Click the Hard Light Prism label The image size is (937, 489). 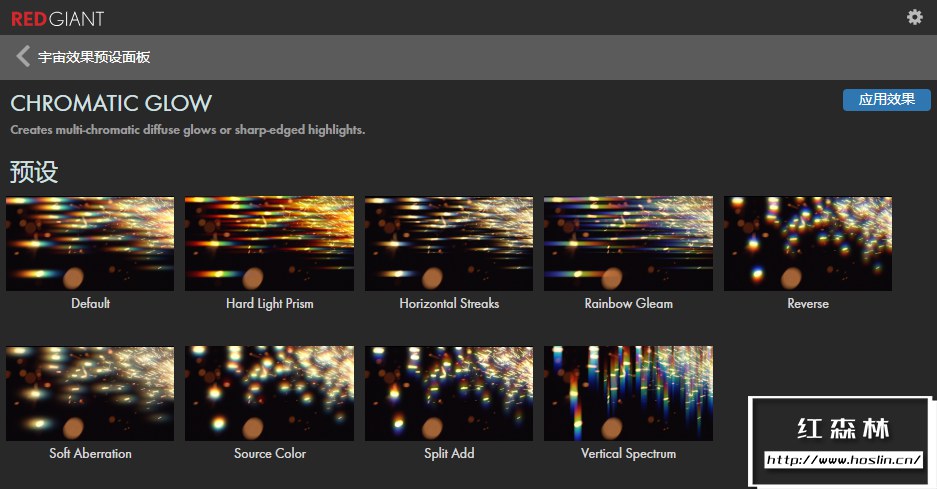tap(270, 304)
